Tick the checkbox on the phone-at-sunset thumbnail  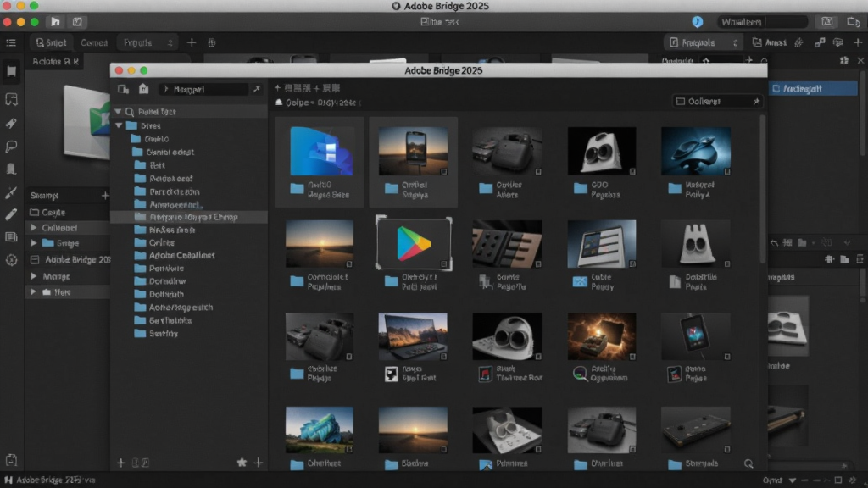coord(444,172)
